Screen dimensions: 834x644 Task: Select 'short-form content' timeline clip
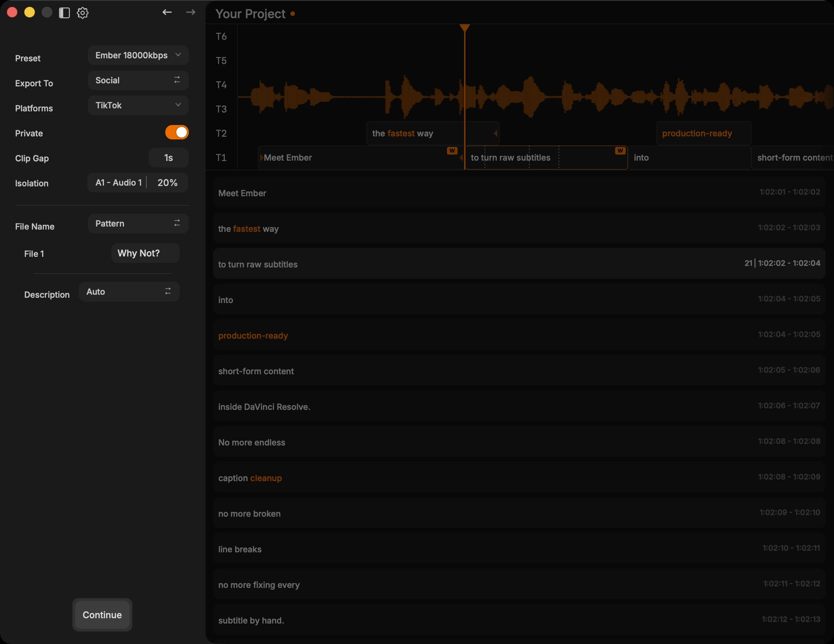[x=793, y=157]
